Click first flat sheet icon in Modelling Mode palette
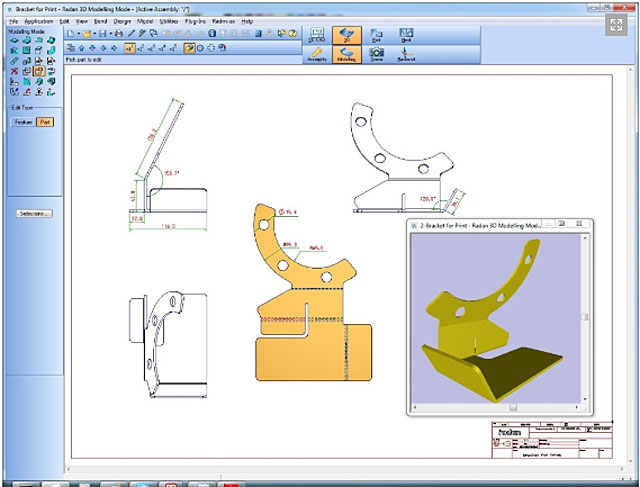 pos(14,40)
